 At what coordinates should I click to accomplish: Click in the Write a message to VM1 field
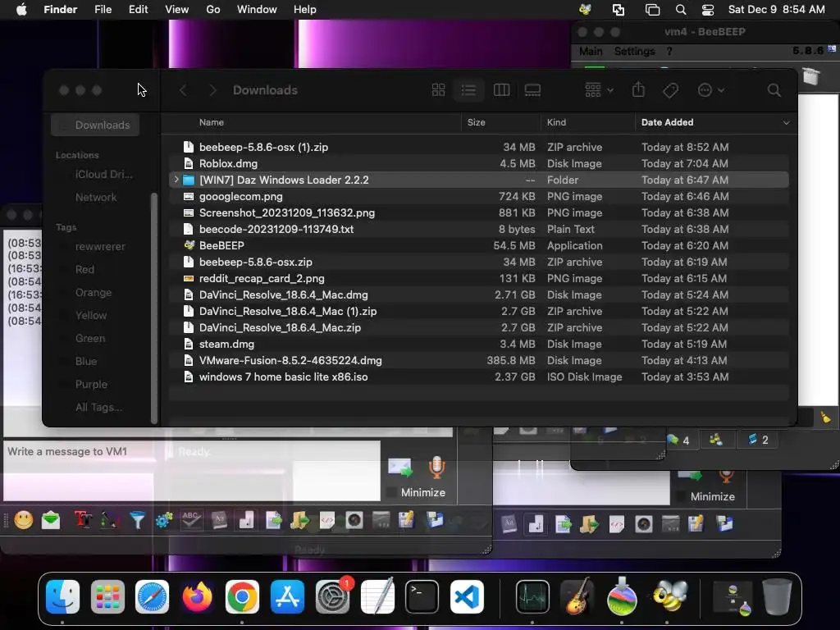tap(192, 470)
